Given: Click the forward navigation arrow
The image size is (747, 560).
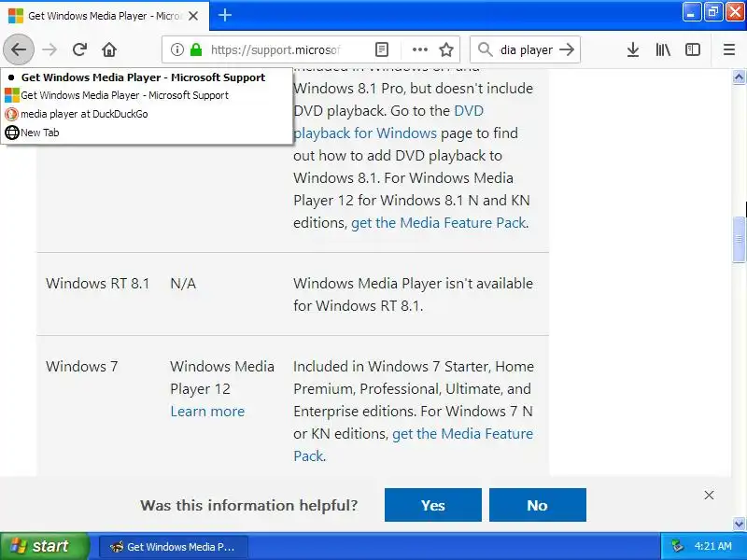Looking at the screenshot, I should pos(49,49).
